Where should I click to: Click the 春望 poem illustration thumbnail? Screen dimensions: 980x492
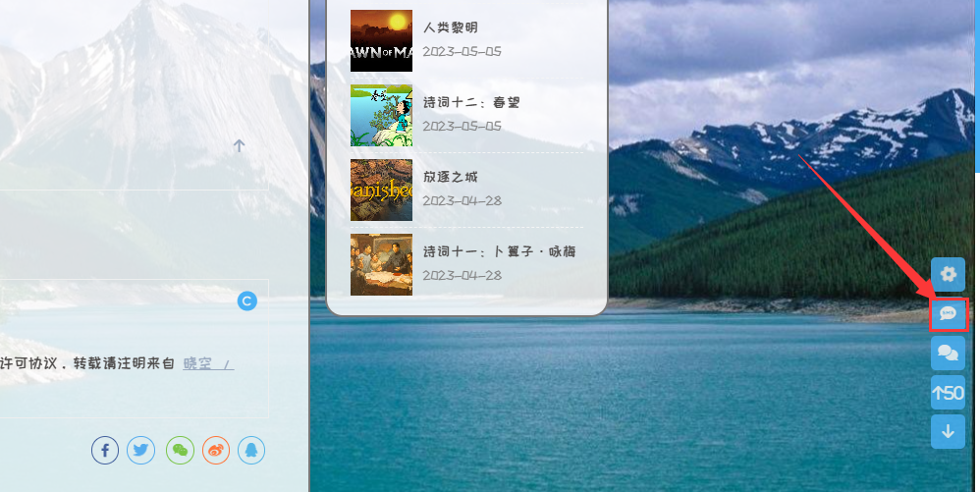[381, 116]
